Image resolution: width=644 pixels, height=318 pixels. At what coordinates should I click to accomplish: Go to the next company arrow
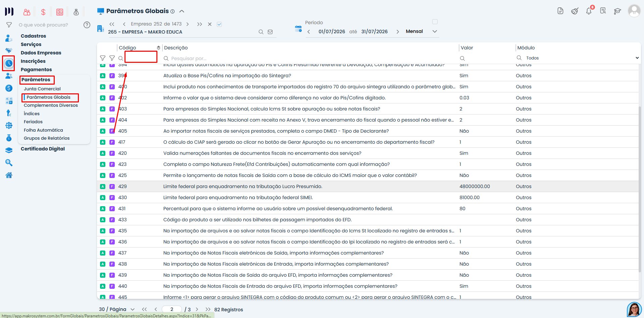point(188,24)
